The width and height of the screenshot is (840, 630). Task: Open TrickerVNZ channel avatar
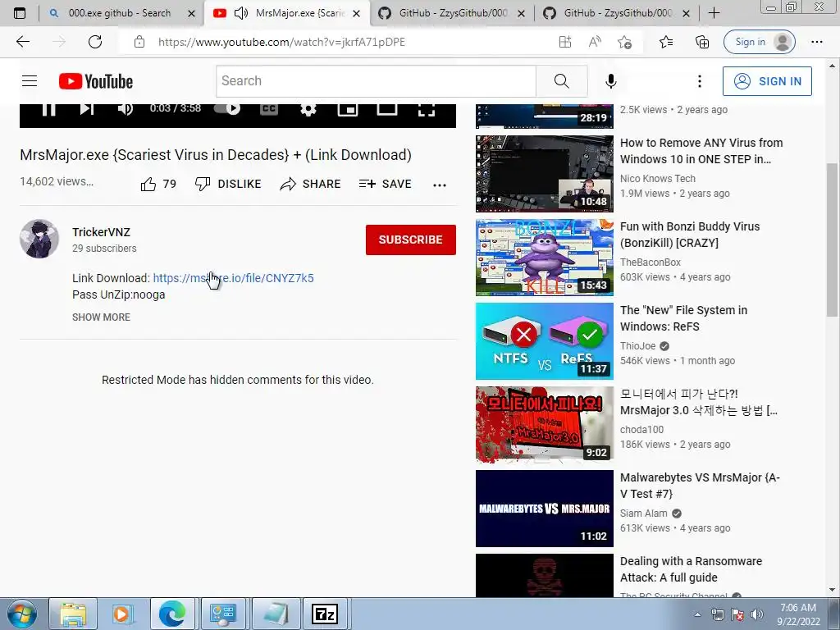[x=39, y=239]
